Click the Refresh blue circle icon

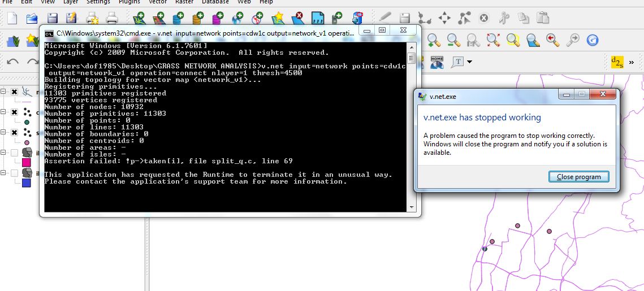tap(592, 40)
